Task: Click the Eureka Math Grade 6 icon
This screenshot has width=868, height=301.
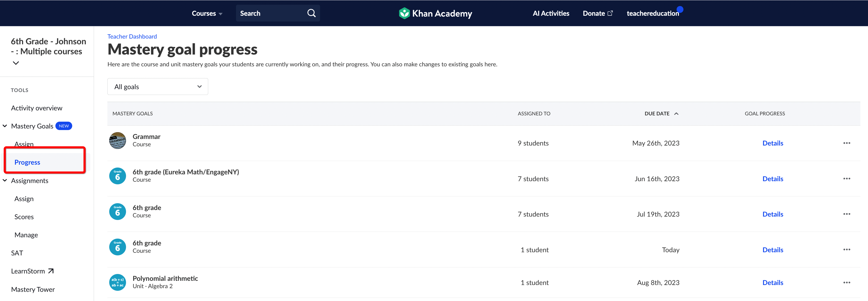Action: [117, 176]
